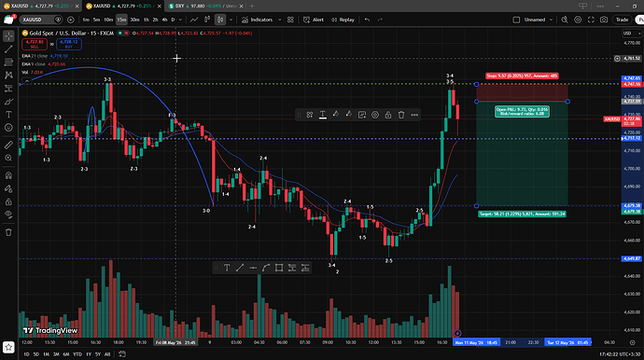Hide all drawings with eye icon
Viewport: 644px width, 360px height.
pos(8,215)
